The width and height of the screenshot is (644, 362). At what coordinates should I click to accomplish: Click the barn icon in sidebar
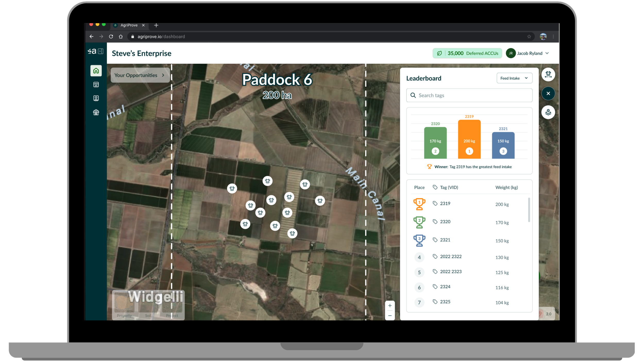(x=96, y=112)
